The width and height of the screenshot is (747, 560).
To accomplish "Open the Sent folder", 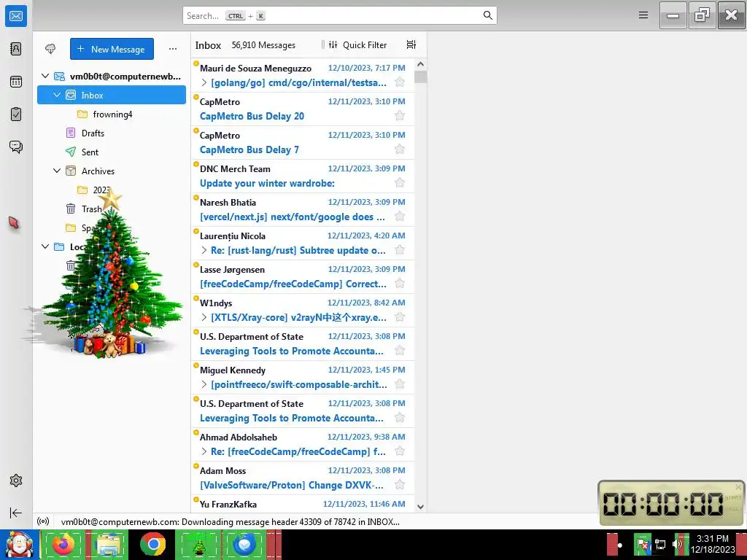I will point(112,152).
